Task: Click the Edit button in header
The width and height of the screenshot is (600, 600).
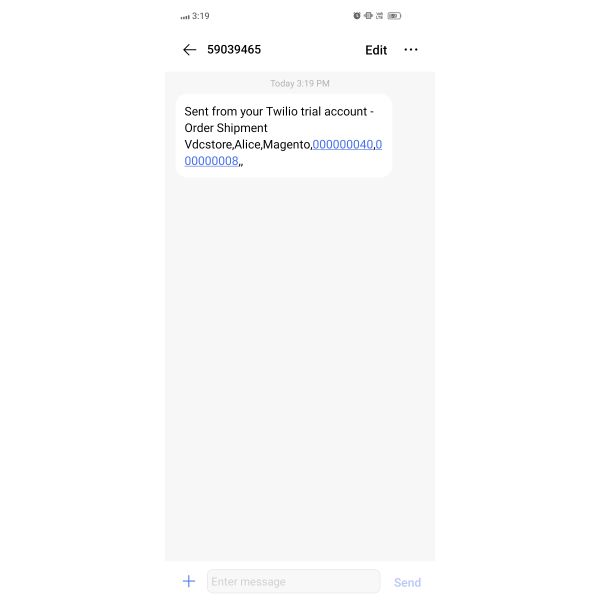Action: (376, 50)
